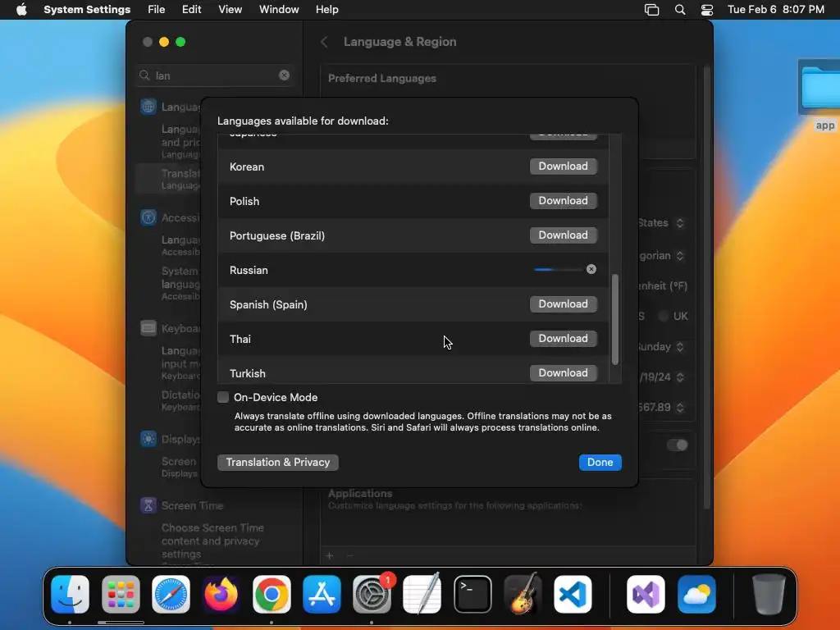The width and height of the screenshot is (840, 630).
Task: Open the Trash in the Dock
Action: coord(769,594)
